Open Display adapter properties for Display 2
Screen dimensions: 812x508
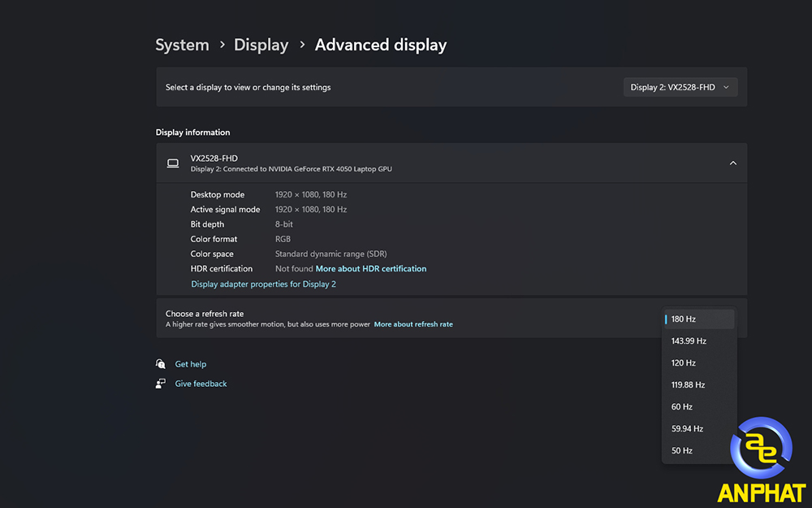coord(263,284)
